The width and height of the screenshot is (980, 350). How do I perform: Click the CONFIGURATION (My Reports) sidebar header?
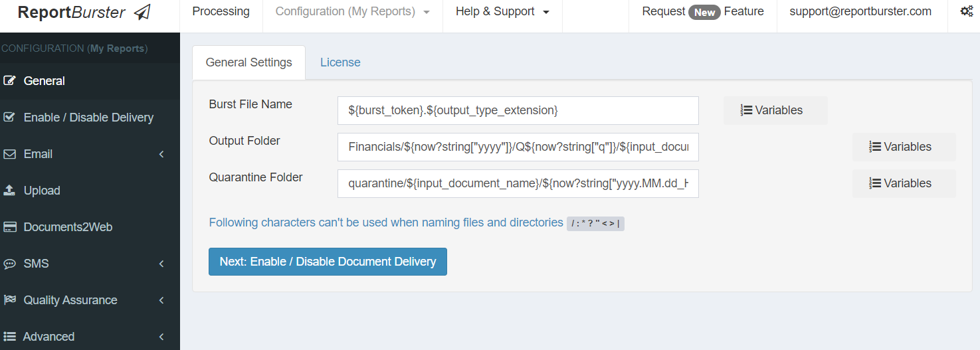74,48
